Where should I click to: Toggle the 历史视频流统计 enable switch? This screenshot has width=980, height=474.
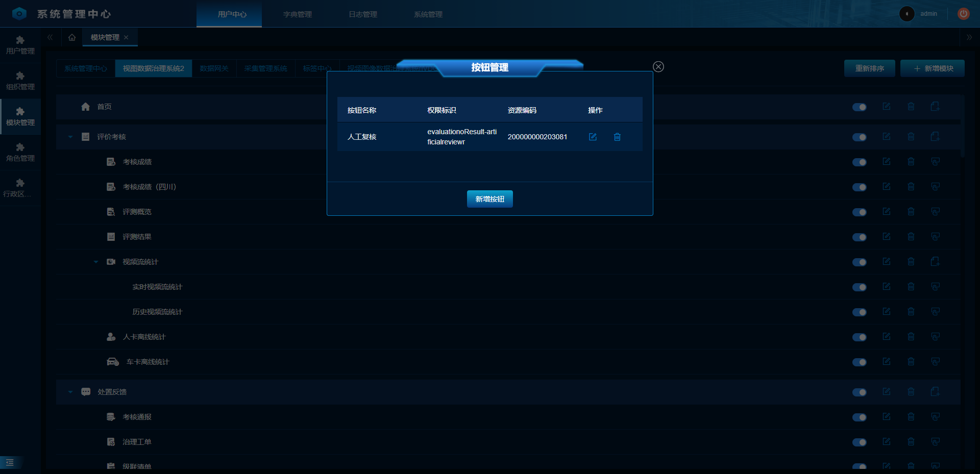pyautogui.click(x=860, y=312)
